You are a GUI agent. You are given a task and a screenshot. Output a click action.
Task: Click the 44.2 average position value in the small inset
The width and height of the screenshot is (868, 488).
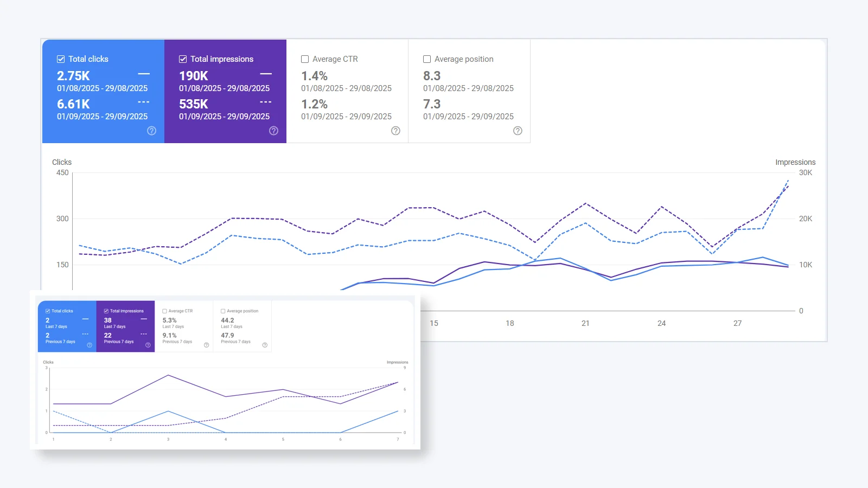pos(227,320)
